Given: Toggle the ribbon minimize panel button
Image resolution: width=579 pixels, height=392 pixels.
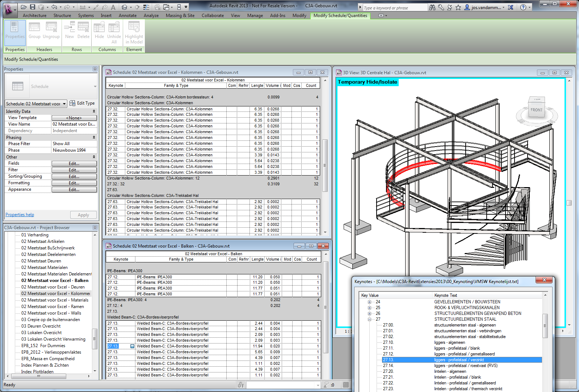Looking at the screenshot, I should 381,16.
